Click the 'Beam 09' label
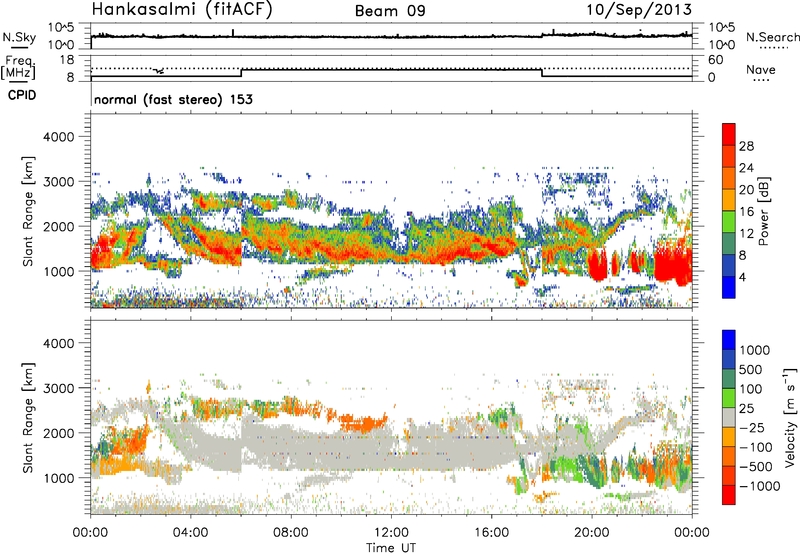The height and width of the screenshot is (554, 800). coord(390,11)
